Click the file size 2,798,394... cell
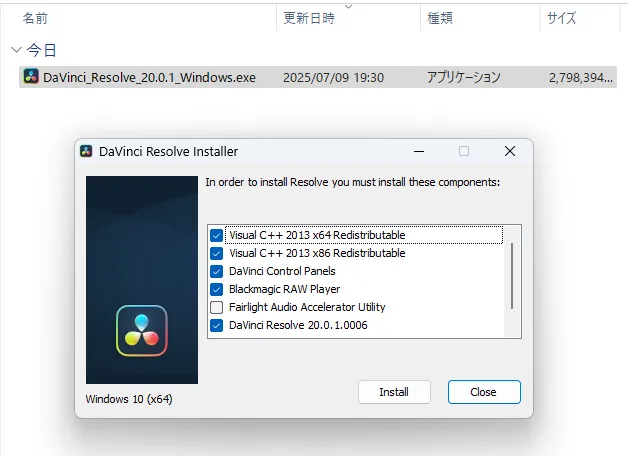The width and height of the screenshot is (628, 456). coord(581,78)
